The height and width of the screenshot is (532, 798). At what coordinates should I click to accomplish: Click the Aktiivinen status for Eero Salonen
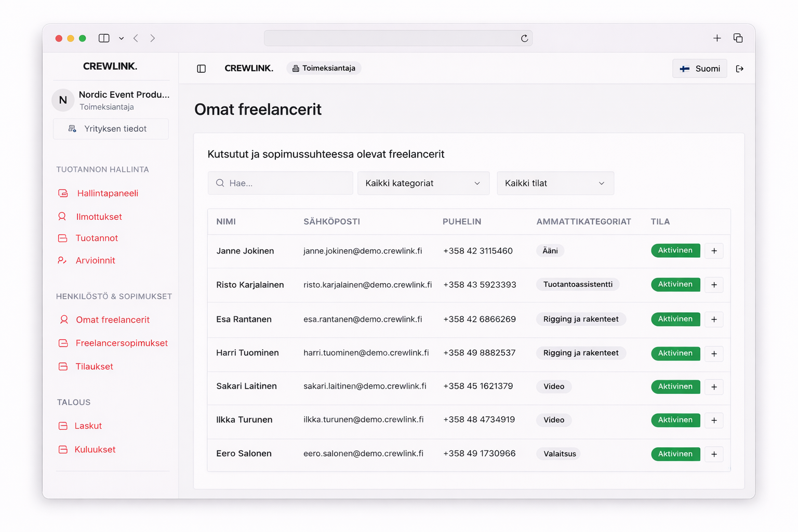coord(675,454)
